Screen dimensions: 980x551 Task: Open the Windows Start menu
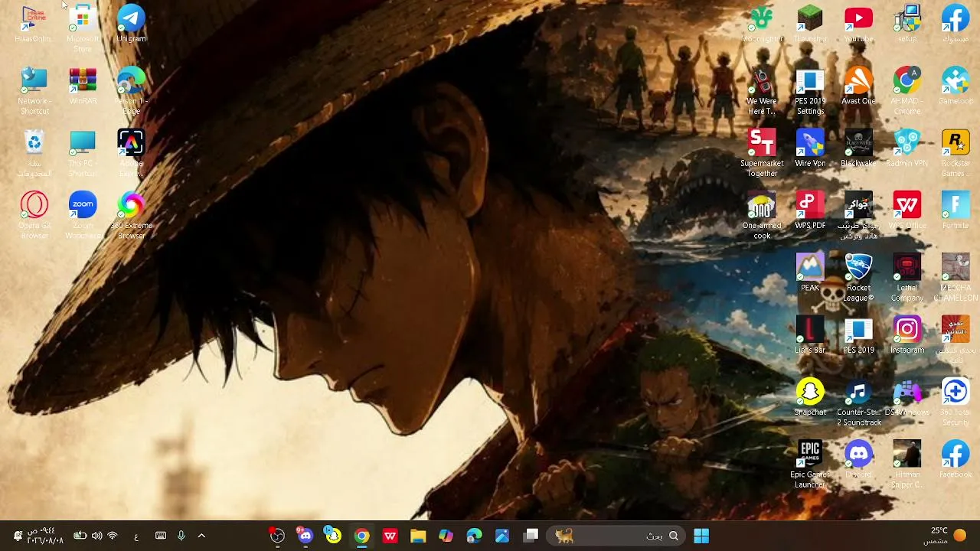701,536
